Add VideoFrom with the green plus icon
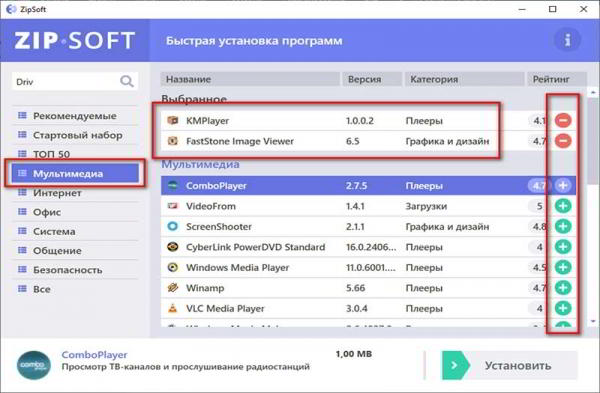The width and height of the screenshot is (600, 393). (563, 206)
